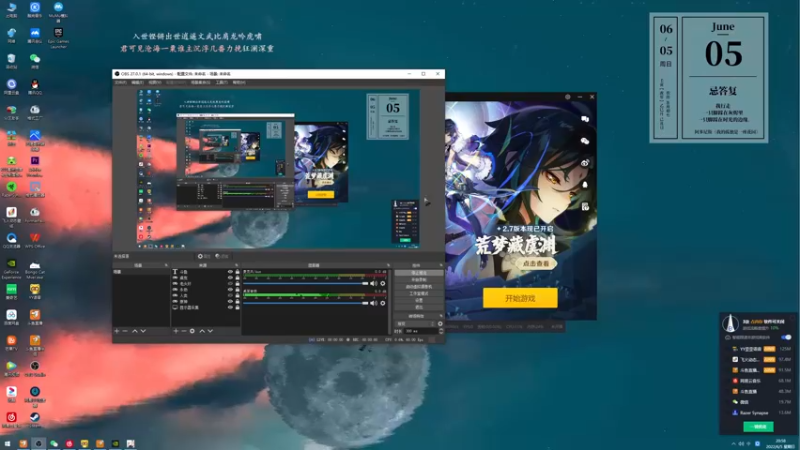Adjust the 桌面音频 volume slider
This screenshot has width=800, height=450.
[306, 303]
